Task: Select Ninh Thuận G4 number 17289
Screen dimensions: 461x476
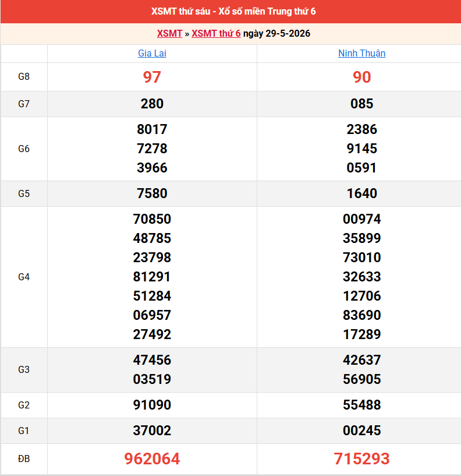Action: (362, 334)
